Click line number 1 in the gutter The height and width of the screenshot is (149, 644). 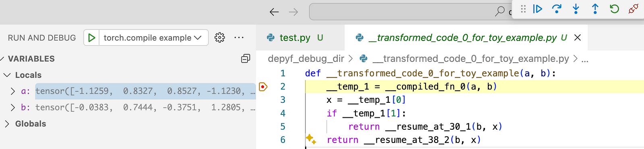283,73
